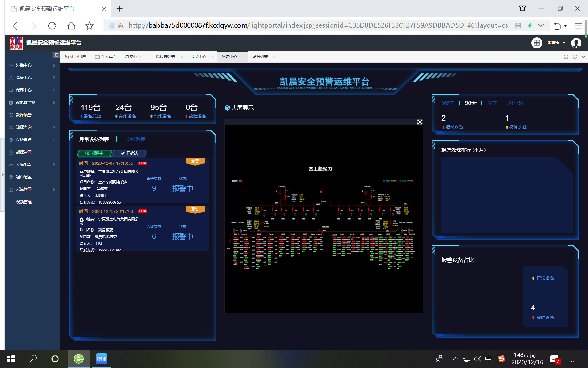Open the browser QR code icon
The height and width of the screenshot is (368, 588).
[x=518, y=26]
